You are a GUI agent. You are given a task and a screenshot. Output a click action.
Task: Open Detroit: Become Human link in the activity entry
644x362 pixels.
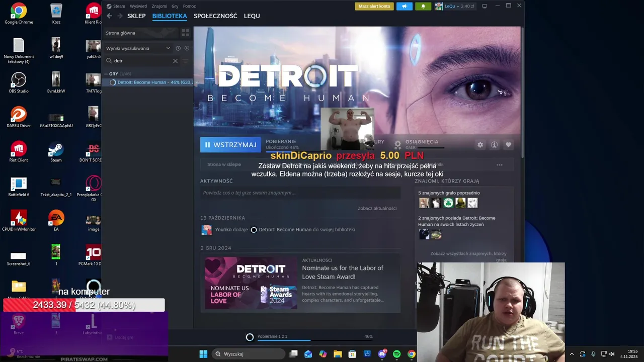click(x=285, y=230)
